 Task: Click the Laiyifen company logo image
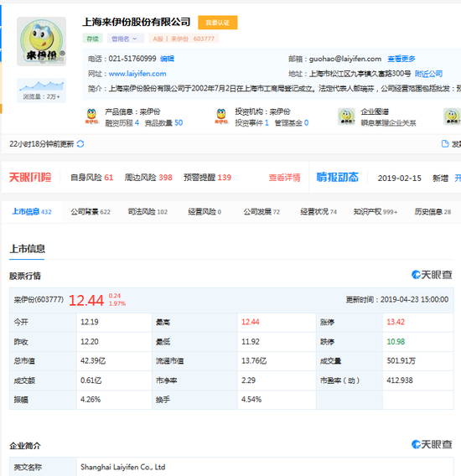[41, 41]
